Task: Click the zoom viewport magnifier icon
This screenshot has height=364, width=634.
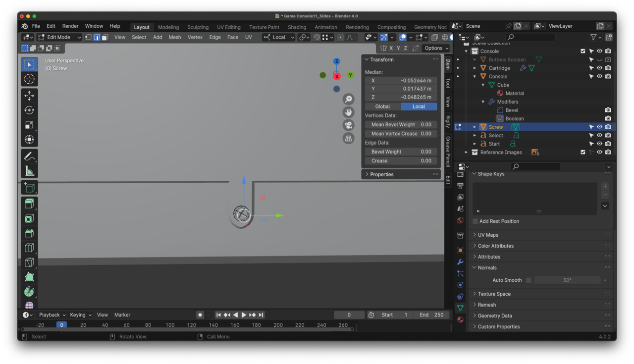Action: [x=349, y=100]
